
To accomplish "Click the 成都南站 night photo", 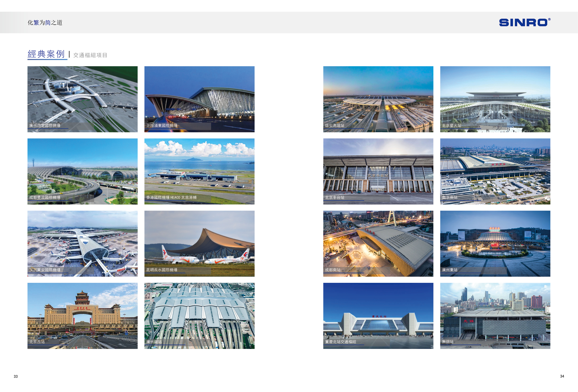I will (x=378, y=243).
